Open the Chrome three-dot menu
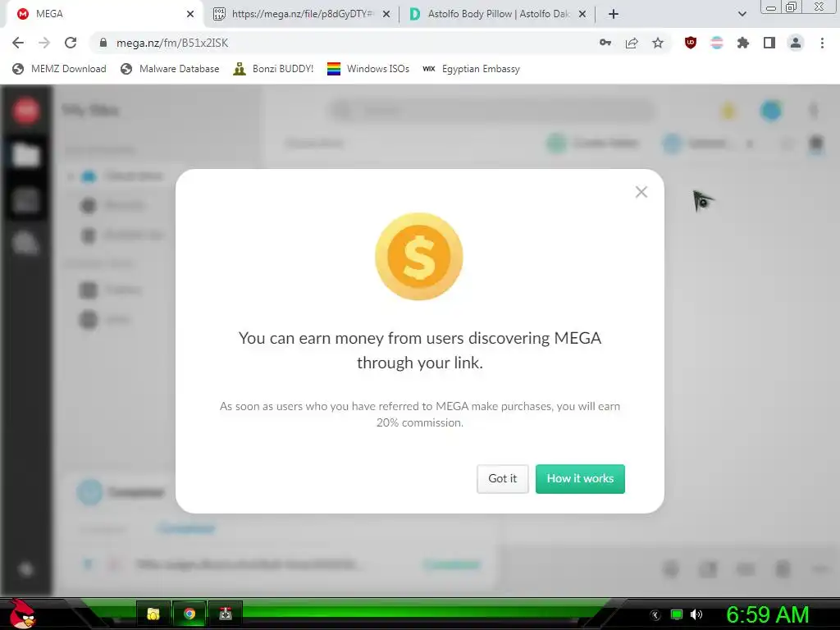The width and height of the screenshot is (840, 630). pyautogui.click(x=822, y=43)
